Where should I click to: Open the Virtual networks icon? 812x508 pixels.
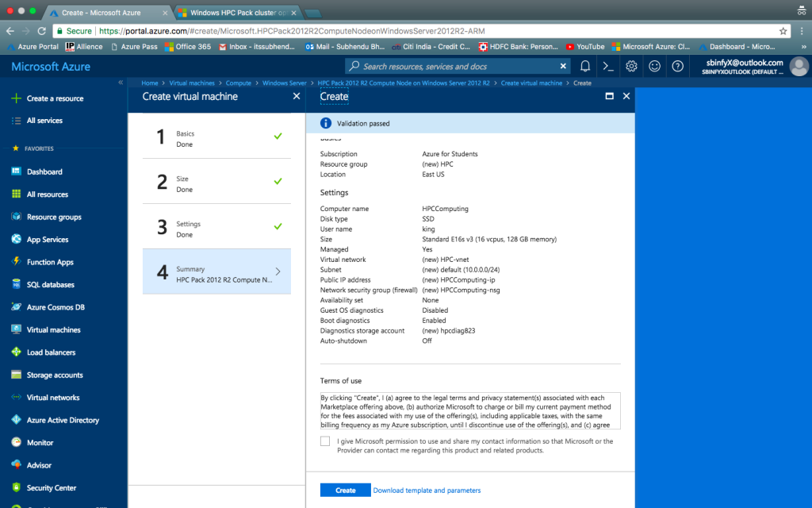(16, 397)
